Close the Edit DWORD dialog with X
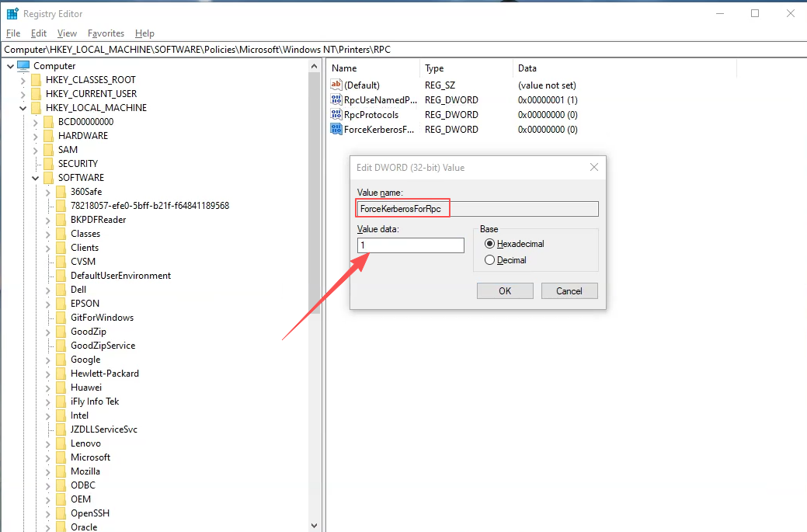This screenshot has height=532, width=807. (x=594, y=167)
